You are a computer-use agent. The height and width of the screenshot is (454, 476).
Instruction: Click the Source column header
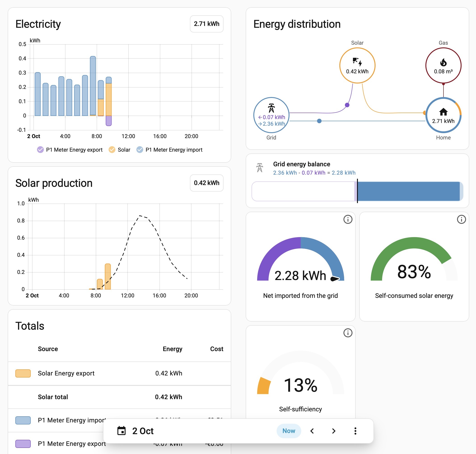click(48, 349)
